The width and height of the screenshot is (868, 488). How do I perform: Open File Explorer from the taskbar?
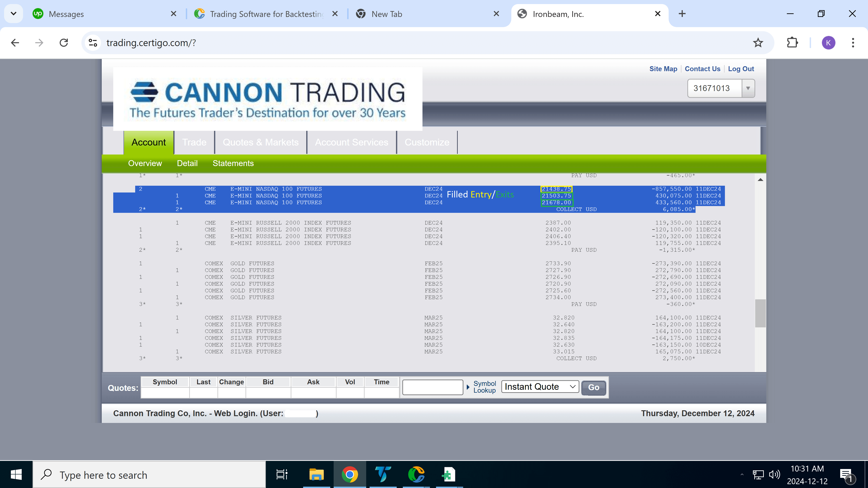(316, 475)
